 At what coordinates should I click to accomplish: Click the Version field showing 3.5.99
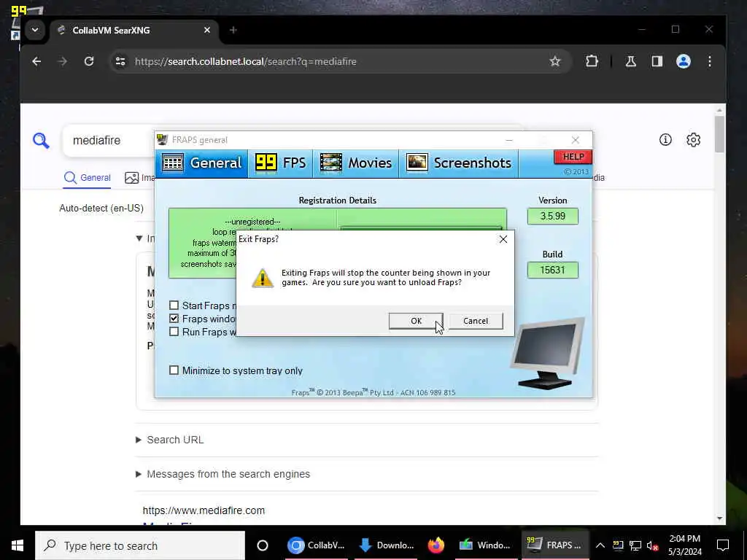click(x=553, y=216)
